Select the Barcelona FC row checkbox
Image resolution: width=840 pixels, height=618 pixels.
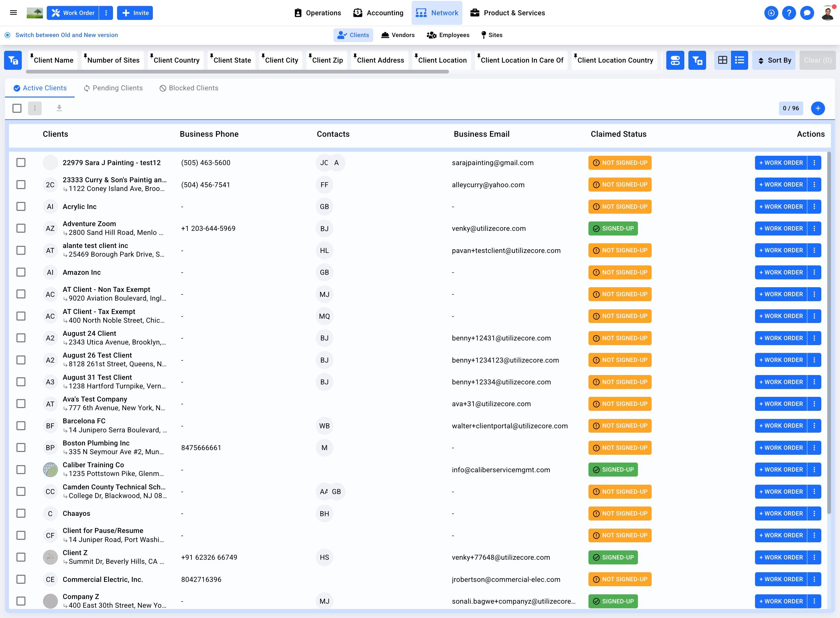coord(21,426)
